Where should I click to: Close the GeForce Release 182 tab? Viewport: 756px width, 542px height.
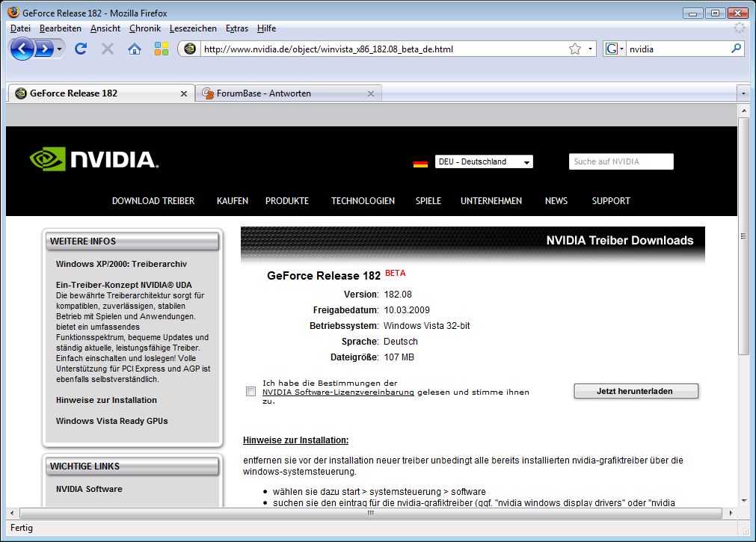(x=184, y=93)
